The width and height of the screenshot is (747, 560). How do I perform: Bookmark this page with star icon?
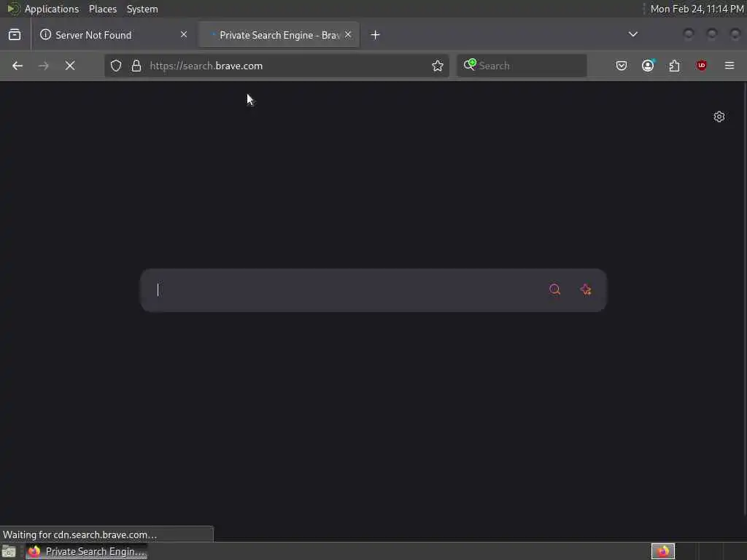[438, 66]
